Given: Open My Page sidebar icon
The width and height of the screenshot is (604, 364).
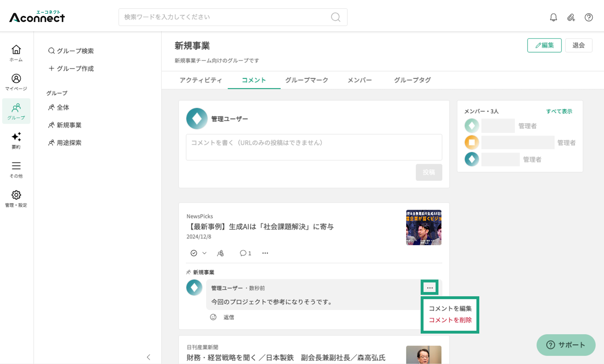Looking at the screenshot, I should pos(16,82).
